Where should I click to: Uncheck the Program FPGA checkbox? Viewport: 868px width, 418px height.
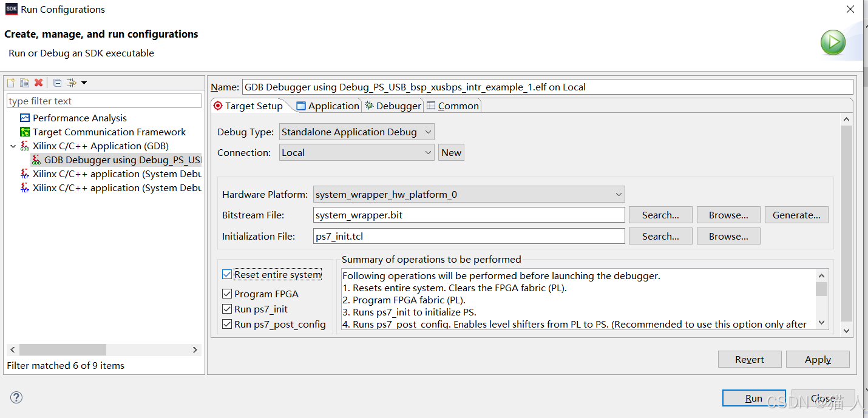point(227,294)
